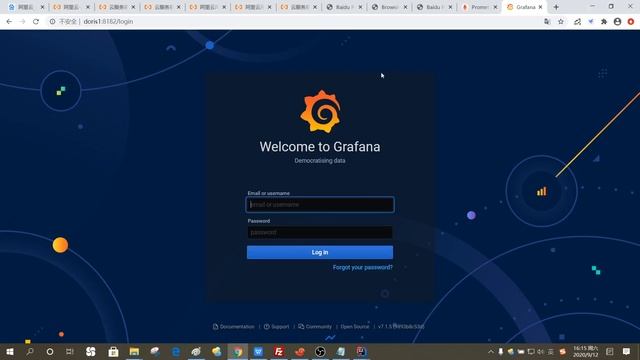Click the red extension icon in Chrome toolbar
This screenshot has height=360, width=640.
631,22
